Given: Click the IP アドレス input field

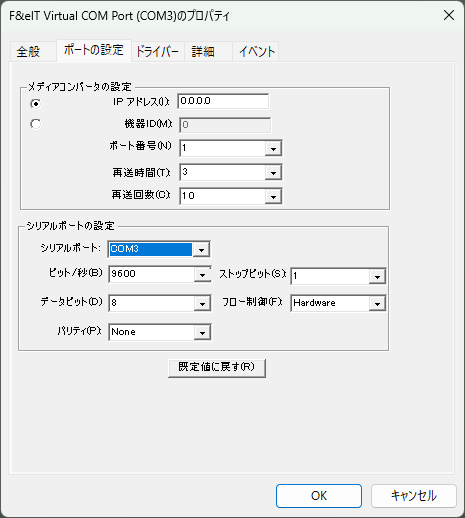Looking at the screenshot, I should [223, 101].
